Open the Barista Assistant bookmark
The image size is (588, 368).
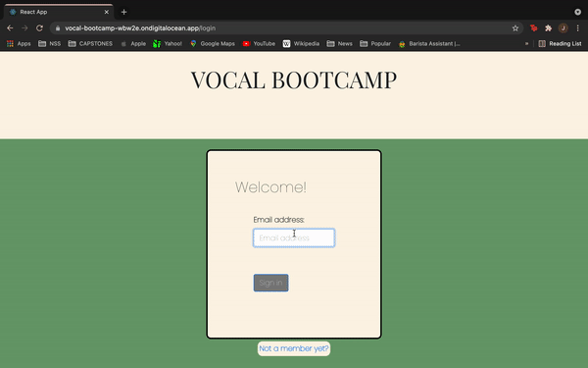pos(430,43)
